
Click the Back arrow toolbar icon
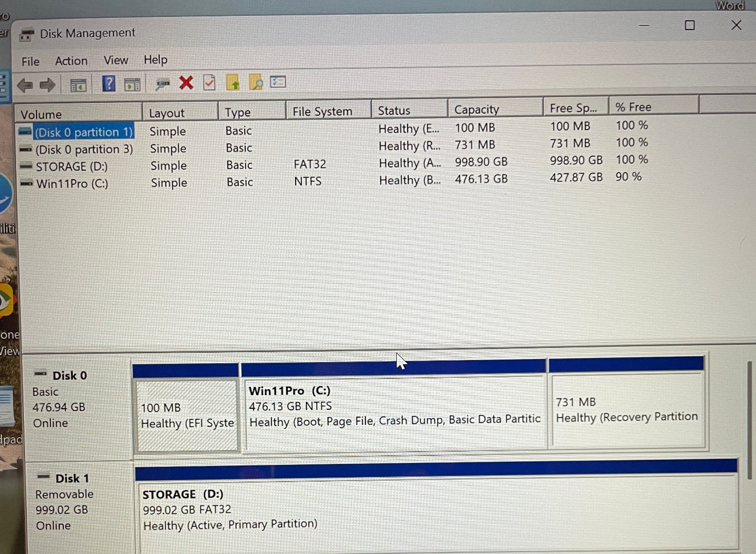click(25, 85)
